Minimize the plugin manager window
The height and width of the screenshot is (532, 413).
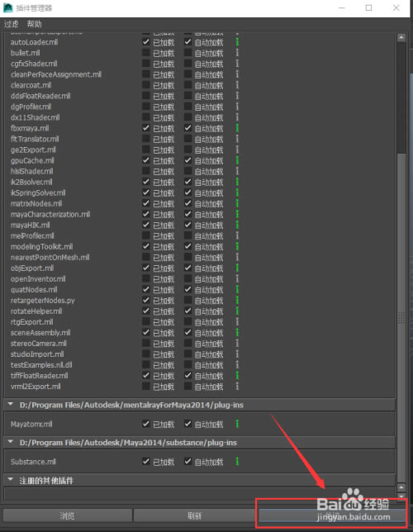(342, 7)
